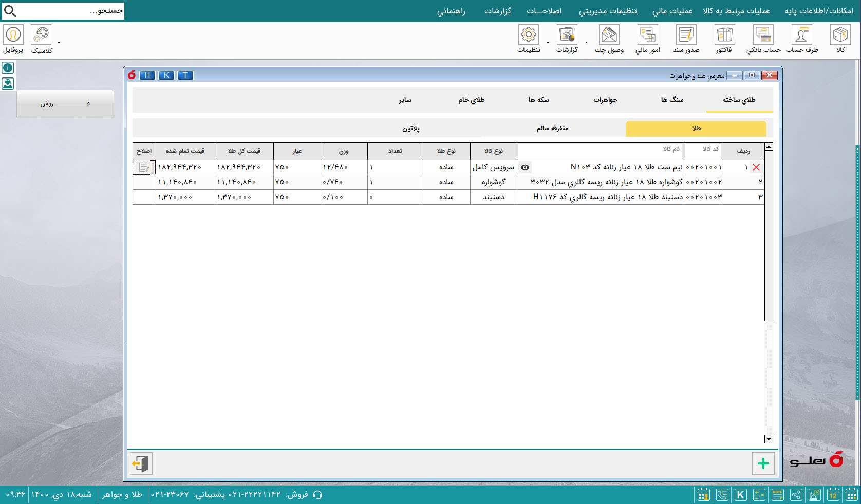
Task: Open وصول چك (cheque collection) icon
Action: click(609, 38)
